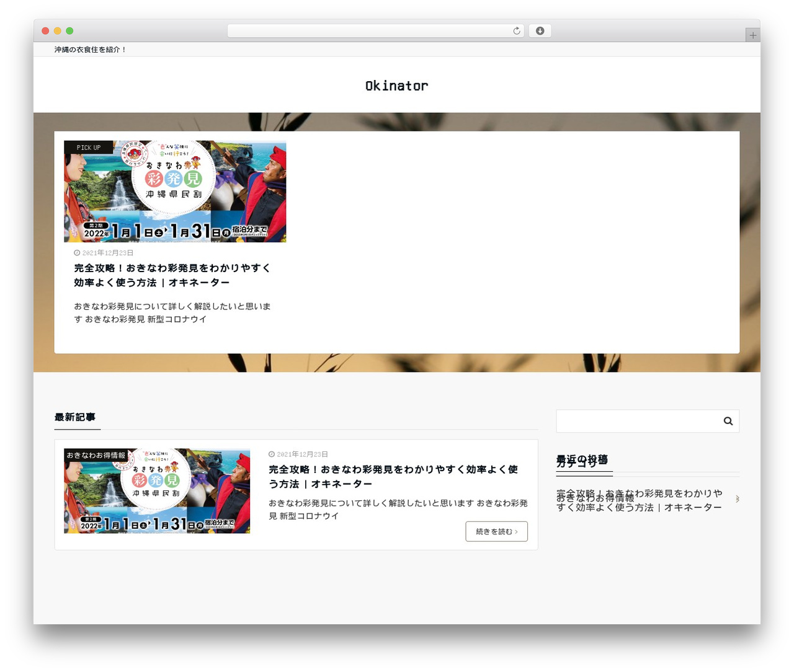Open a new tab with plus button
794x672 pixels.
point(752,35)
